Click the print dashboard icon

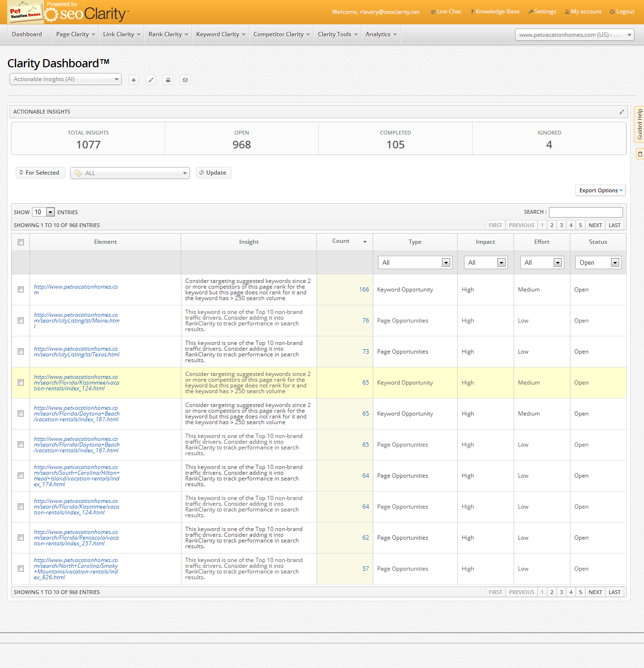coord(168,80)
